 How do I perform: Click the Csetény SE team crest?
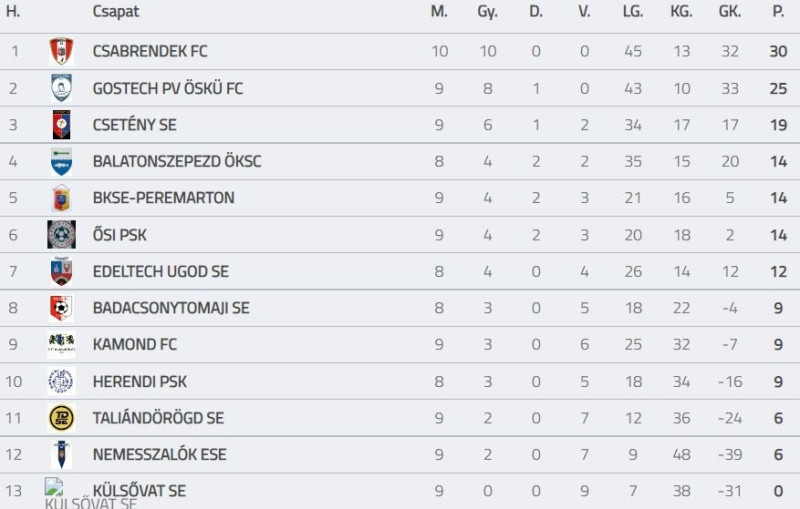61,125
